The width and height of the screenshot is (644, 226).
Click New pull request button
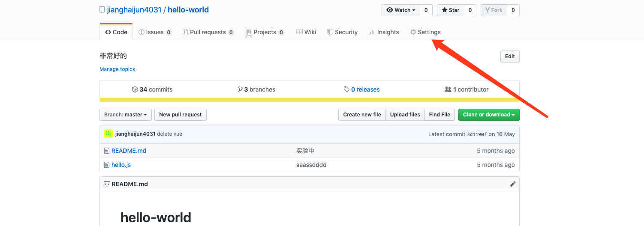[181, 115]
